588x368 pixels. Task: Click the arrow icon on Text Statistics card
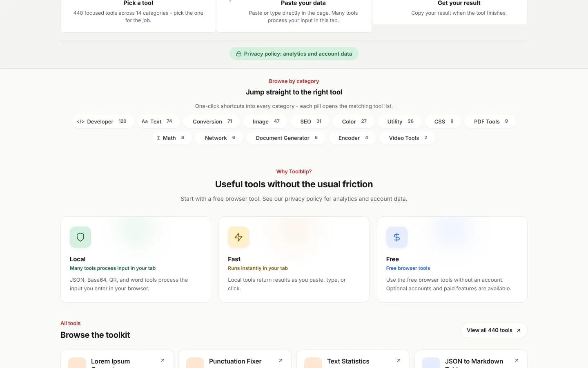click(x=399, y=361)
